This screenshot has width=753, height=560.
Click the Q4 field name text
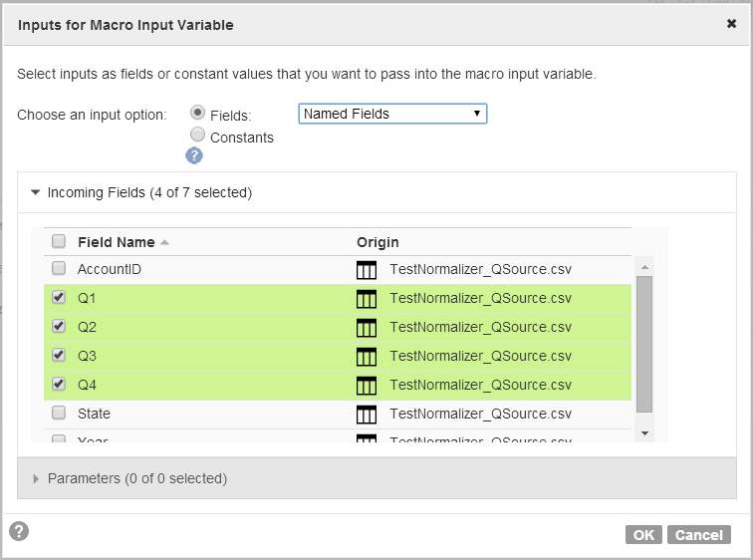[87, 385]
